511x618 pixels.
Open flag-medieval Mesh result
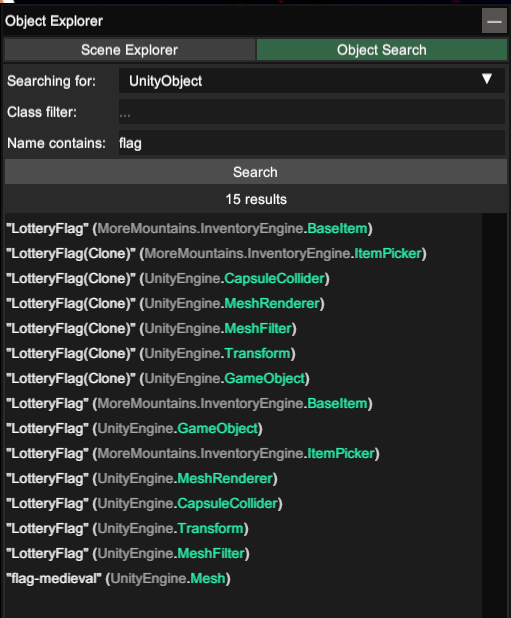[x=118, y=579]
